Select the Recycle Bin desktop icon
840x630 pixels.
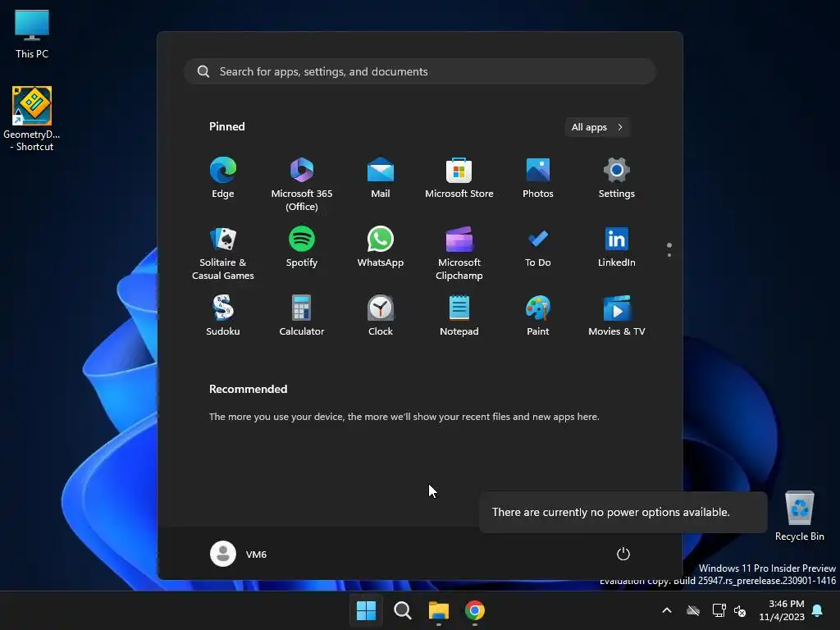pyautogui.click(x=799, y=516)
